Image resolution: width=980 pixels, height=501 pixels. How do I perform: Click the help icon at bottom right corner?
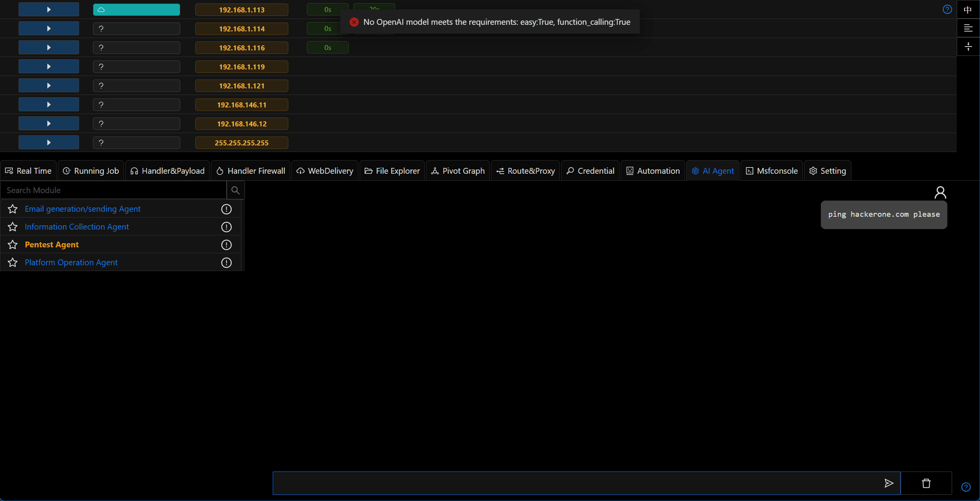tap(966, 487)
